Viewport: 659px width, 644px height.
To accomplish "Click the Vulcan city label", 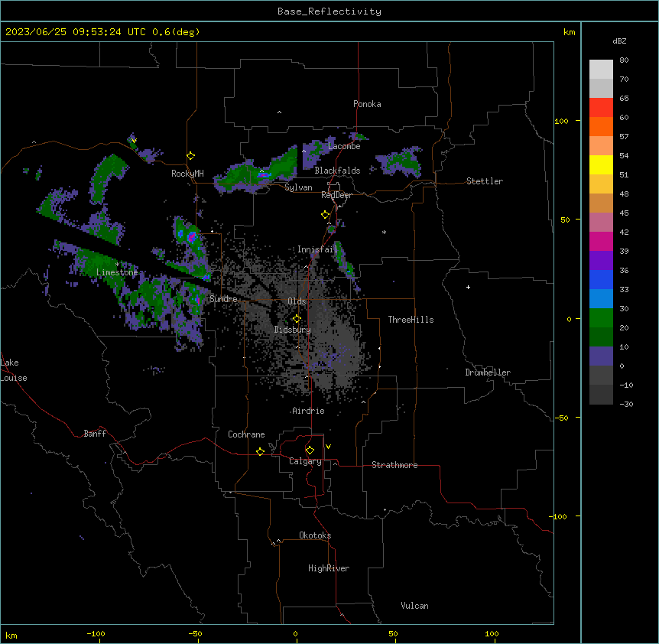I will pyautogui.click(x=415, y=606).
